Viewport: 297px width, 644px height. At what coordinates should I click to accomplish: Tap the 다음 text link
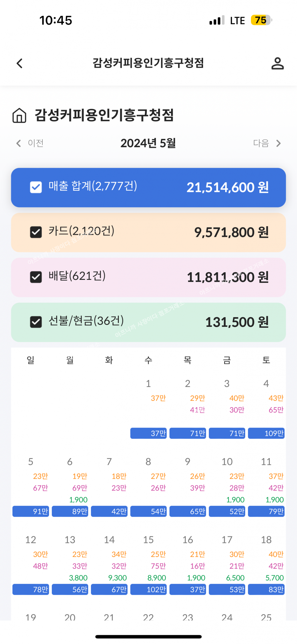point(261,143)
